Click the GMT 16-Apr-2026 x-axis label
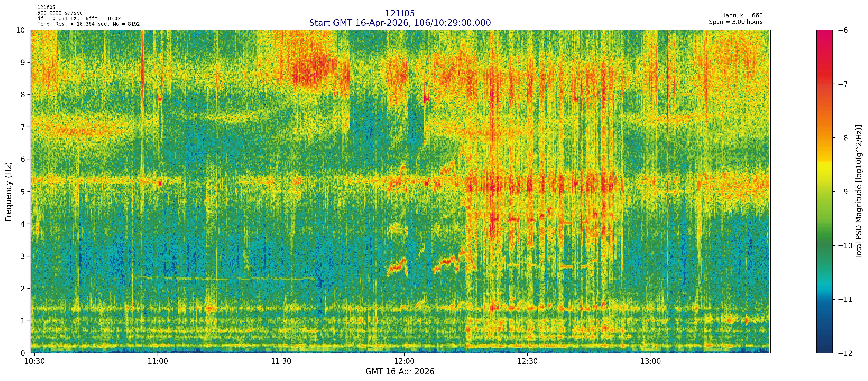 tap(400, 372)
